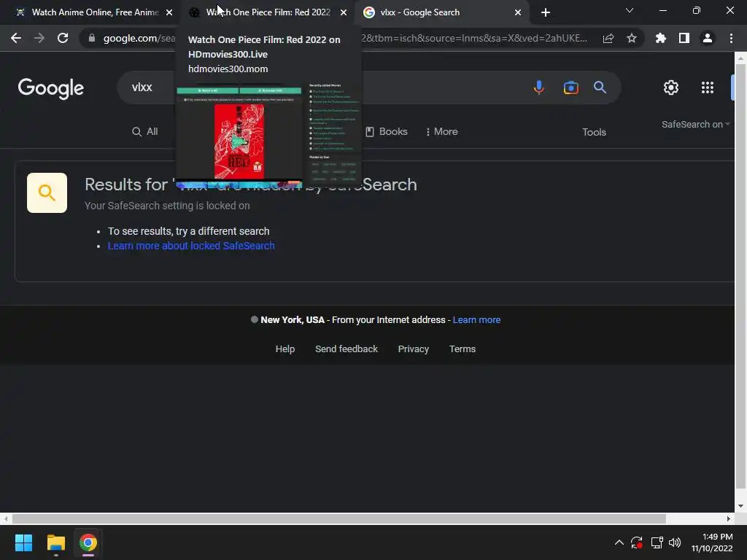Select the Books results tab
747x560 pixels.
coord(387,131)
